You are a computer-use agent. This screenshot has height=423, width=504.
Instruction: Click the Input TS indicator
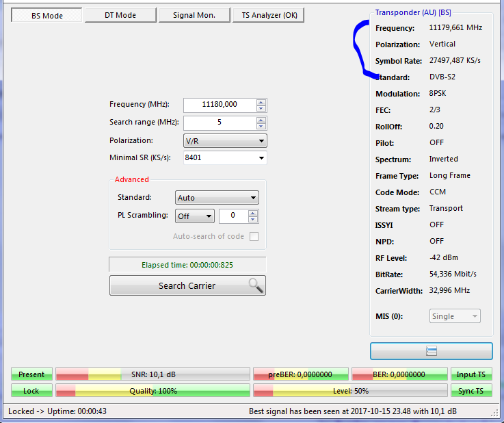[x=470, y=374]
